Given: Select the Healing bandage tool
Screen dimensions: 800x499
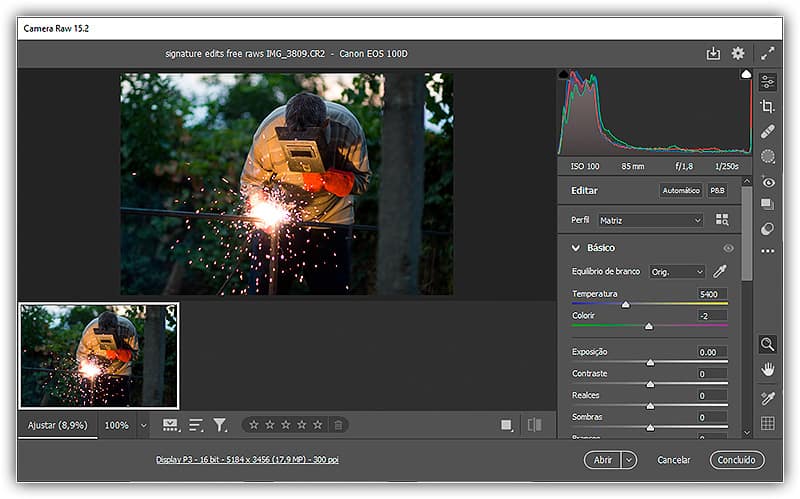Looking at the screenshot, I should (x=767, y=132).
